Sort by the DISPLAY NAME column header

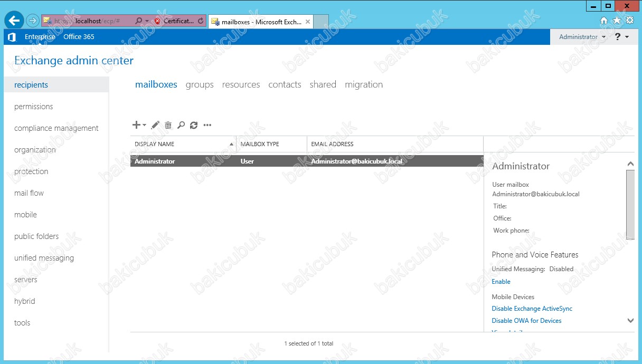click(x=183, y=144)
